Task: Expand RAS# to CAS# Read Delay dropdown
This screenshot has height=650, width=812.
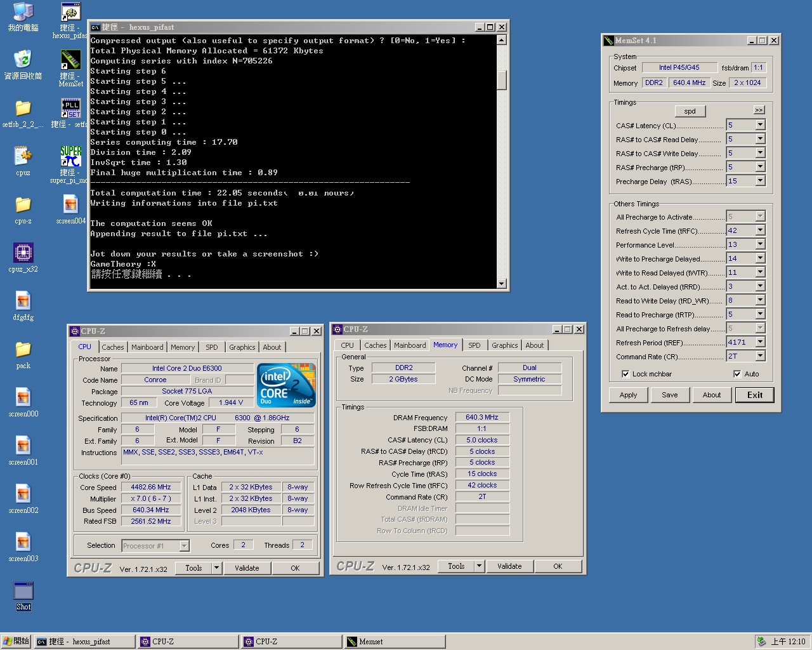Action: pyautogui.click(x=760, y=139)
